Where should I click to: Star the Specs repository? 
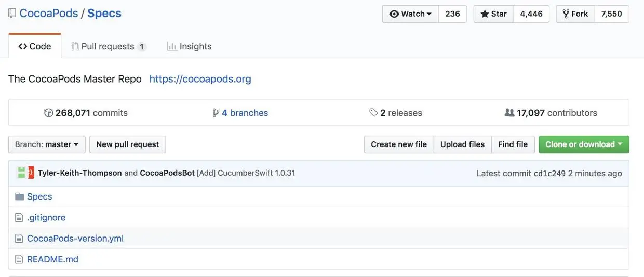[x=493, y=14]
